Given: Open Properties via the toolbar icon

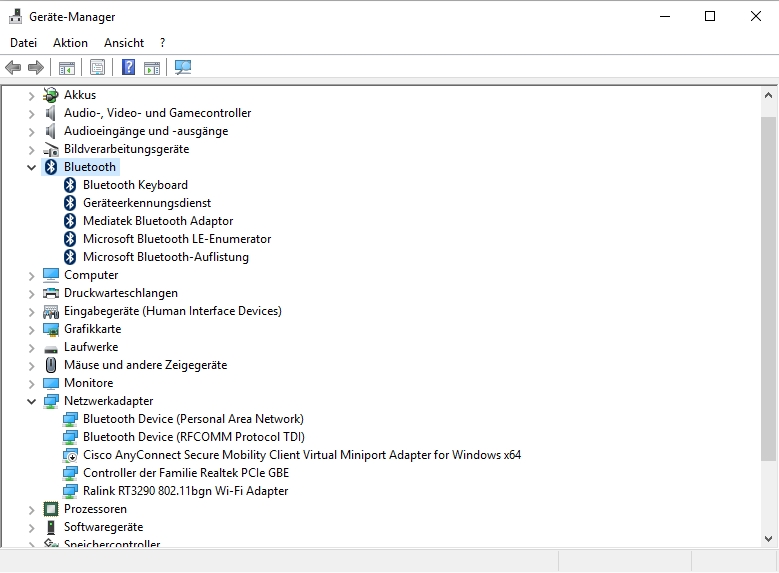Looking at the screenshot, I should pyautogui.click(x=97, y=67).
